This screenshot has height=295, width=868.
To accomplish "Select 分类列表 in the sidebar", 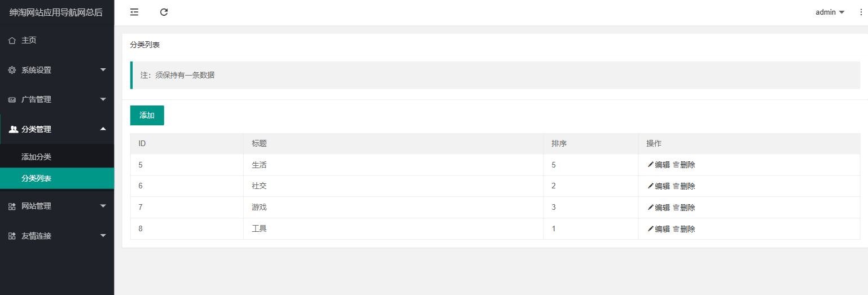I will (x=36, y=179).
